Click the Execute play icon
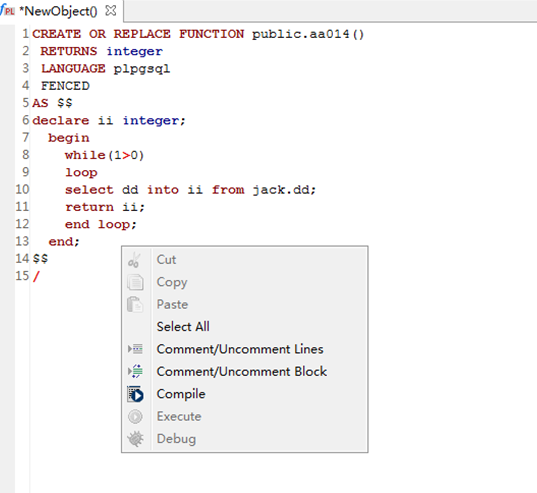Viewport: 537px width, 493px height. tap(135, 417)
